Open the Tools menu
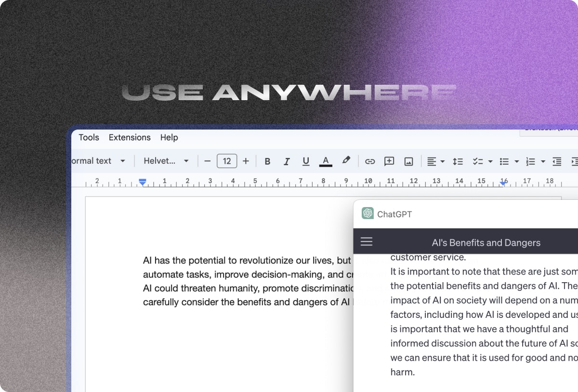 click(x=89, y=137)
